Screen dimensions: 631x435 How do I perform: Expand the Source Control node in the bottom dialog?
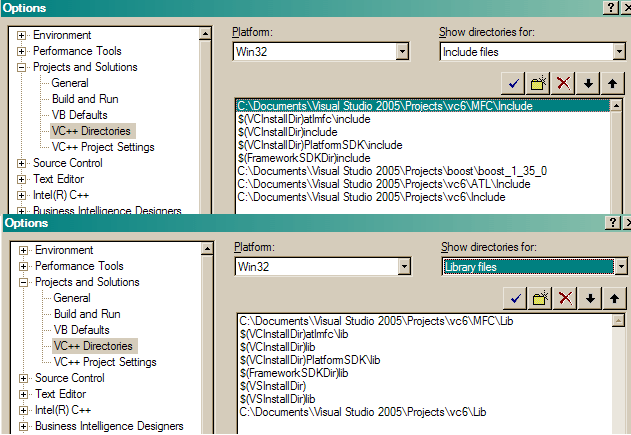24,378
